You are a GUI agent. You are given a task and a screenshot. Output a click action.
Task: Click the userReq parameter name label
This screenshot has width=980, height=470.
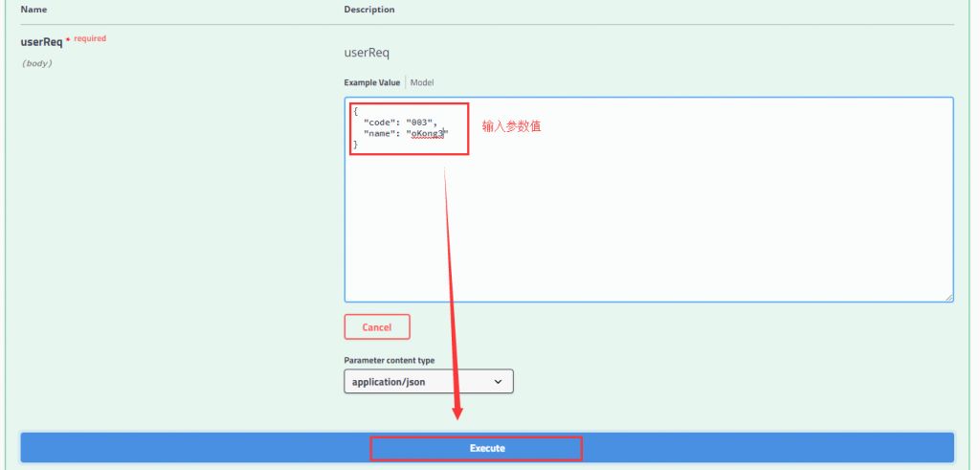[x=42, y=42]
